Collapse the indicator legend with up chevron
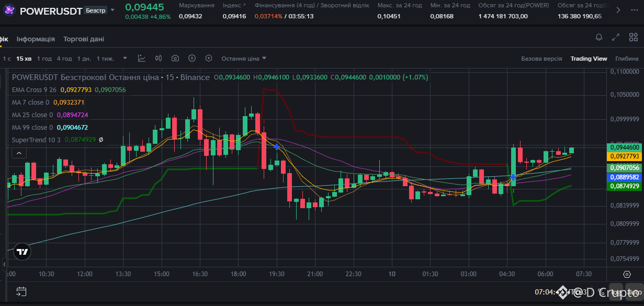 tap(19, 153)
